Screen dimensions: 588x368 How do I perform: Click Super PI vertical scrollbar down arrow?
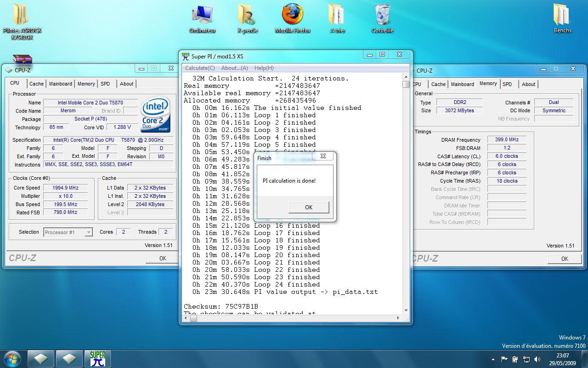tap(406, 311)
